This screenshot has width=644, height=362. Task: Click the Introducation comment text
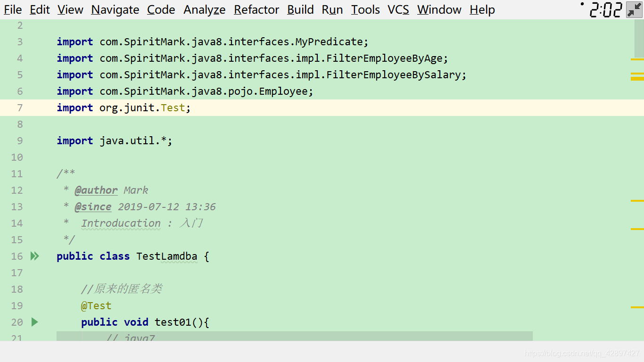(x=121, y=223)
